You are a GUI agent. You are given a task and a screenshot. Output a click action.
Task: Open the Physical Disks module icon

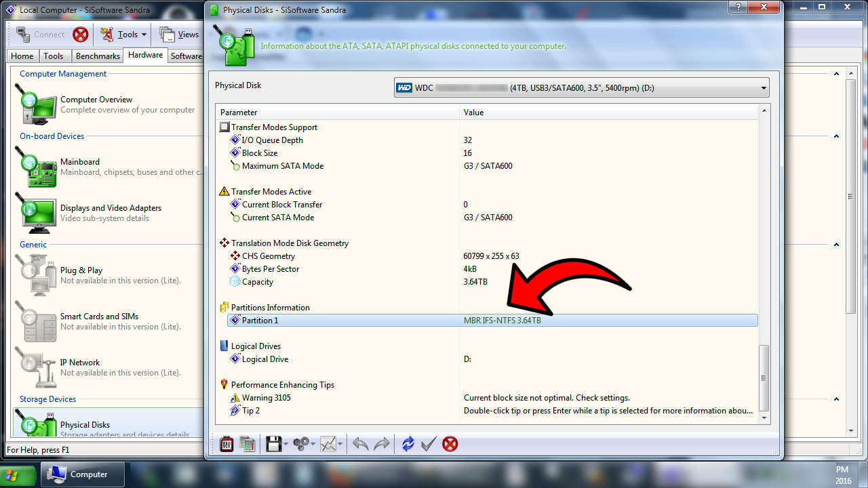click(36, 424)
